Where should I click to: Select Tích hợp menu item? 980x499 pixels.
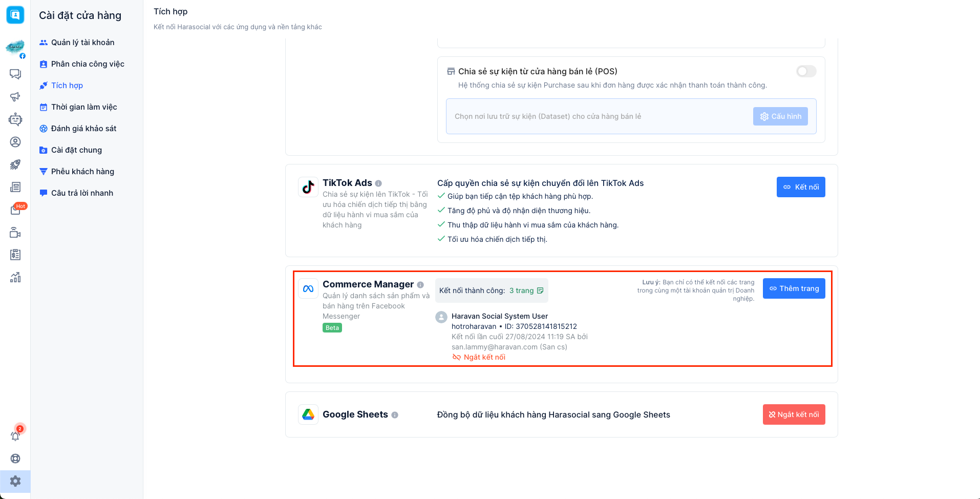(67, 86)
